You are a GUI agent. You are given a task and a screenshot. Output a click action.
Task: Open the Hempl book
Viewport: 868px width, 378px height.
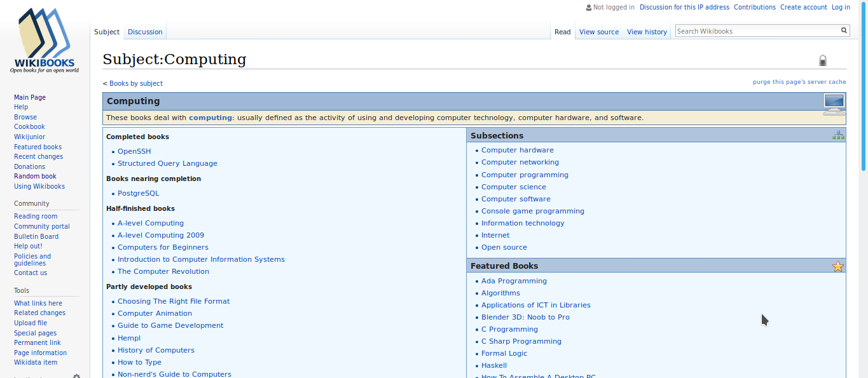click(x=129, y=338)
